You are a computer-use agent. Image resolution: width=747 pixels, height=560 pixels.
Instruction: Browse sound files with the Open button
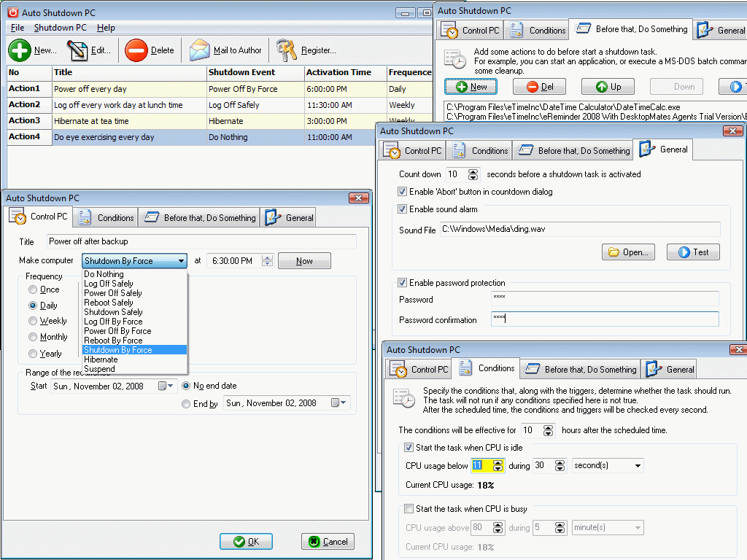click(x=627, y=252)
